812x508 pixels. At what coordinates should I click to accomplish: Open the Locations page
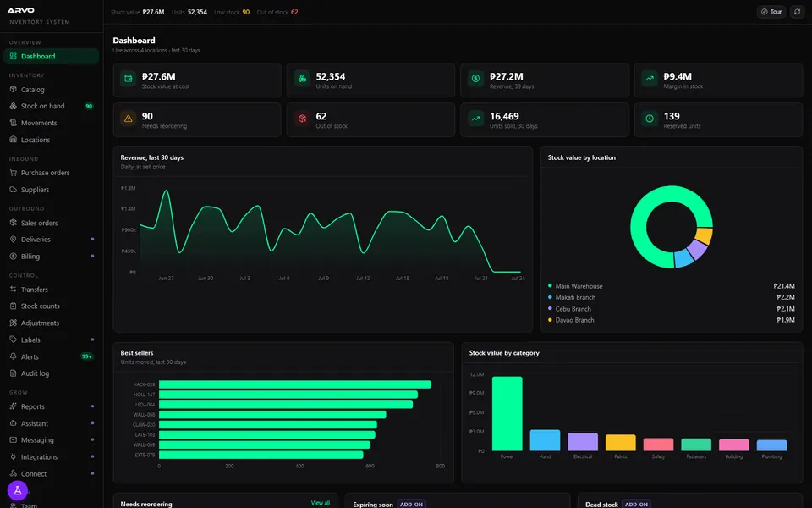[x=51, y=140]
